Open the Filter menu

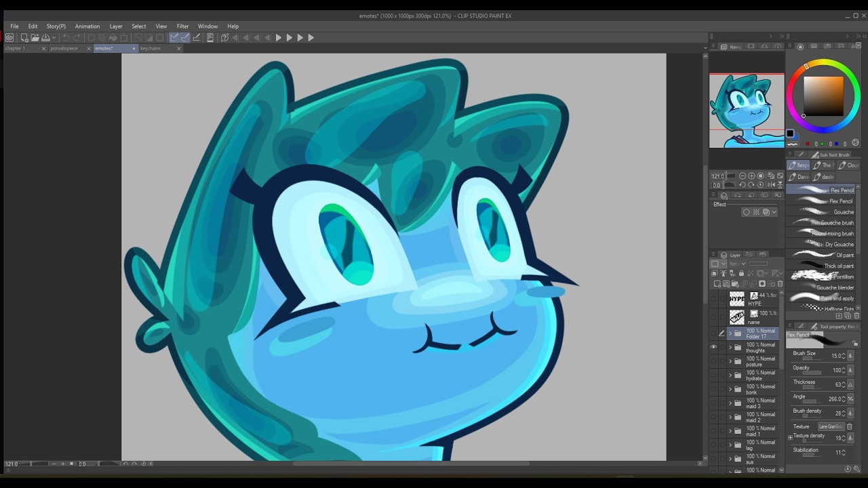point(182,26)
